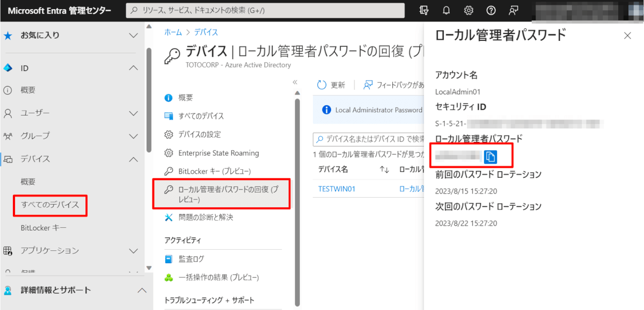Click the 更新 refresh button
This screenshot has height=310, width=644.
[331, 85]
